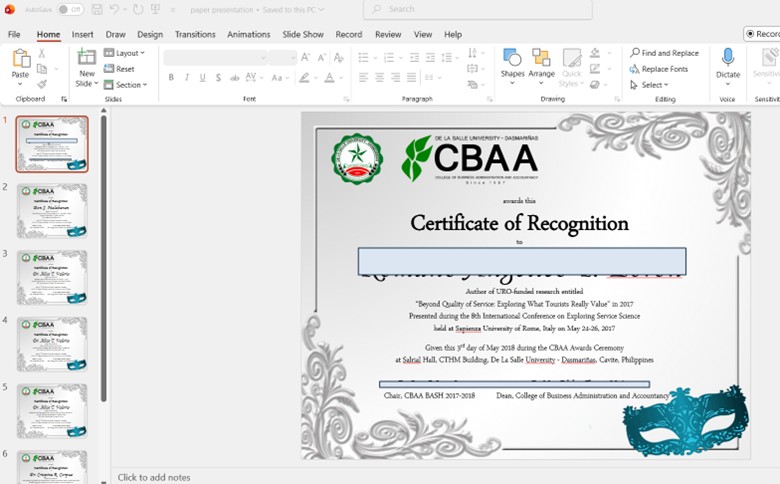Toggle Align Right paragraph
This screenshot has width=780, height=484.
(395, 78)
